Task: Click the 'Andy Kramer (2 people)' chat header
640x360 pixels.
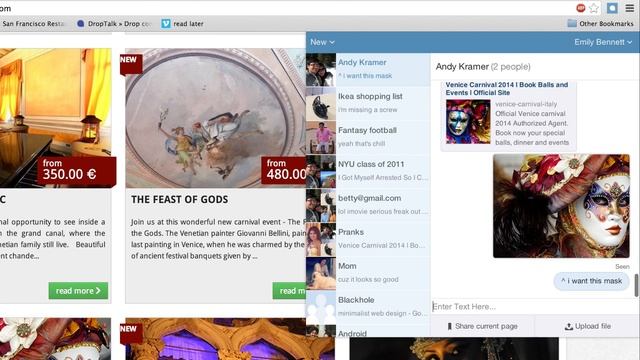Action: [x=483, y=67]
